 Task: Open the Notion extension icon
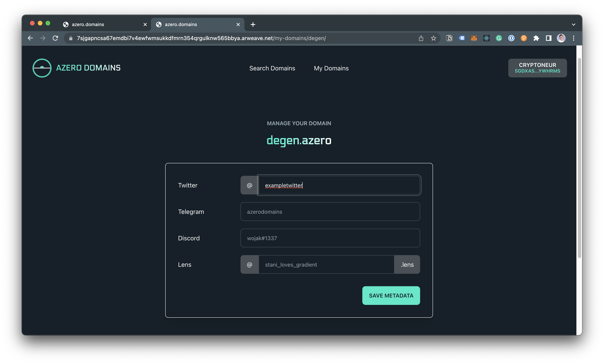449,38
